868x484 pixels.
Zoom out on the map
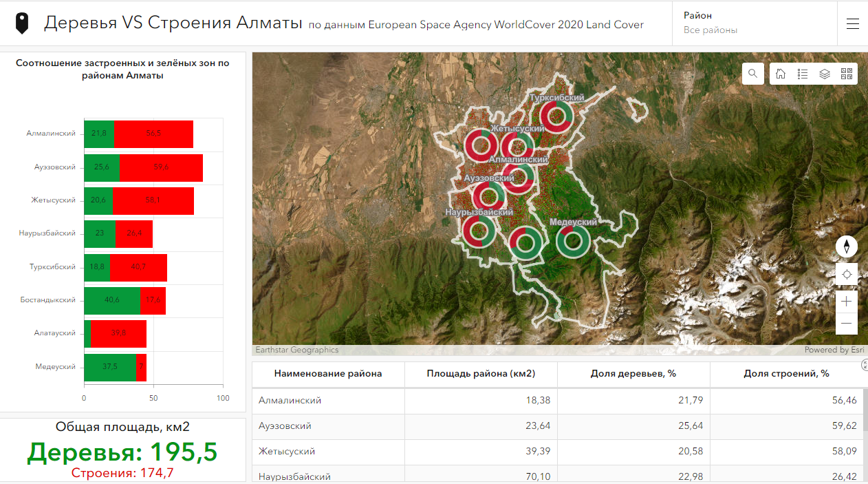point(847,323)
